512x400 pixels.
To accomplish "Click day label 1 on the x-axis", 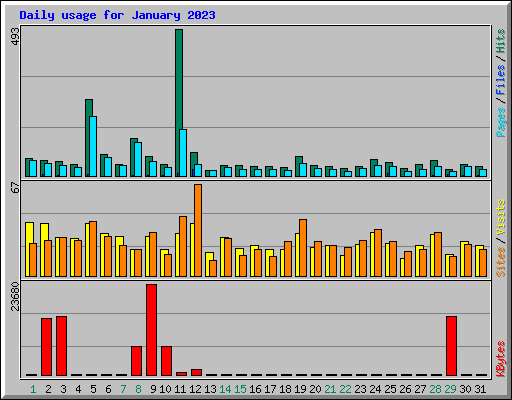I will click(33, 389).
